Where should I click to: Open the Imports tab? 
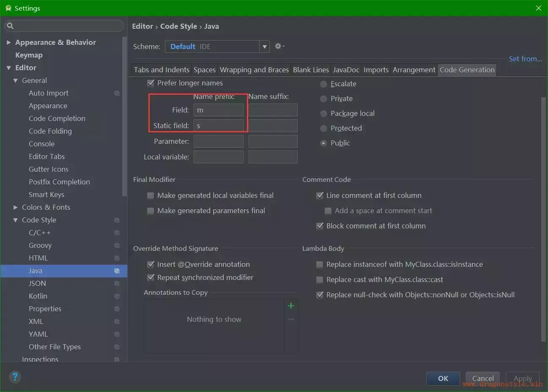point(376,70)
